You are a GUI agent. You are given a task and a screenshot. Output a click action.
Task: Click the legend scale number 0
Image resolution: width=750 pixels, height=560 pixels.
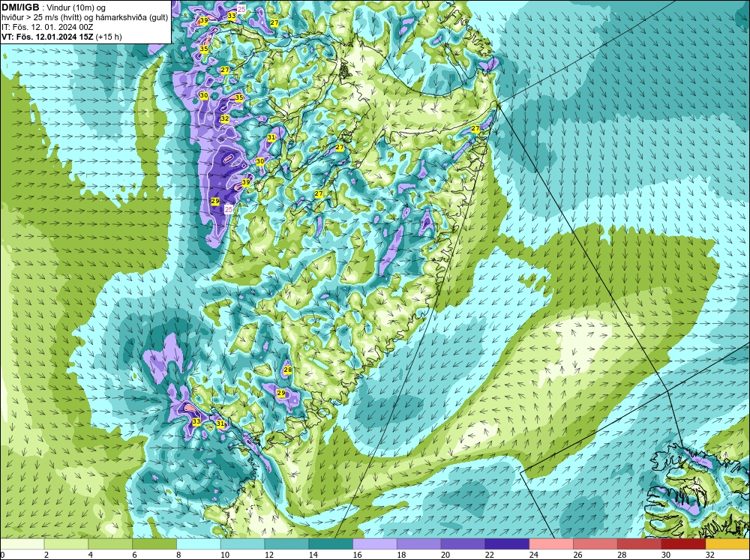[3, 555]
